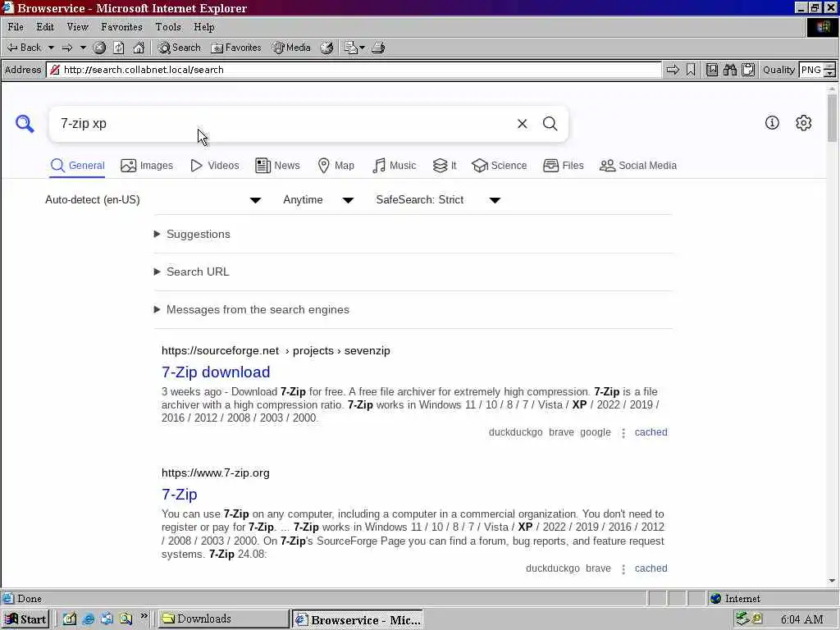Image resolution: width=840 pixels, height=630 pixels.
Task: Click the Stop loading toolbar icon
Action: coord(99,48)
